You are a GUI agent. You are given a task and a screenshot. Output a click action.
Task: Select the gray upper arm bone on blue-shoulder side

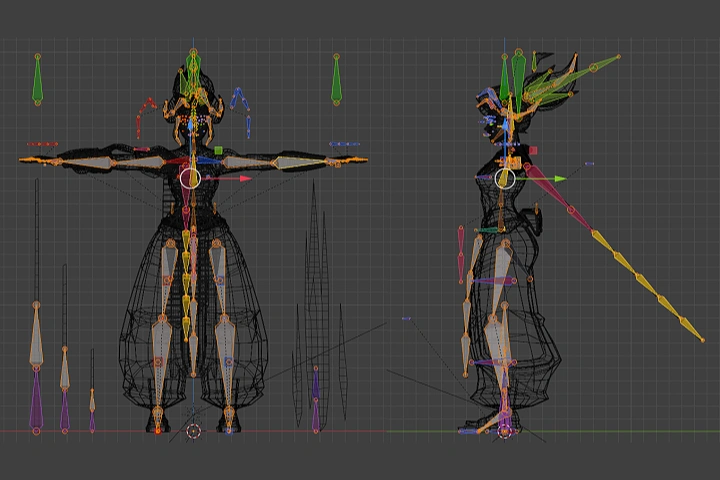pyautogui.click(x=247, y=162)
